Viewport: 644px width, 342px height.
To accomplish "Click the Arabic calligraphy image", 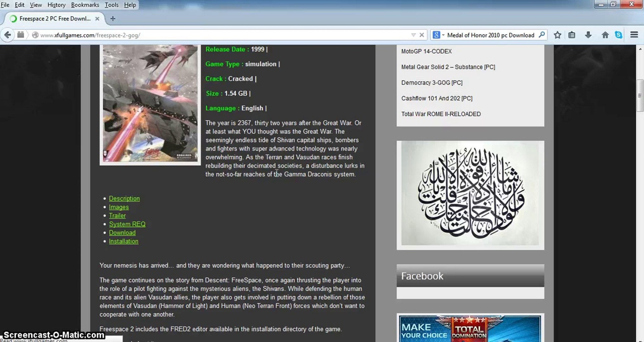I will click(x=470, y=193).
